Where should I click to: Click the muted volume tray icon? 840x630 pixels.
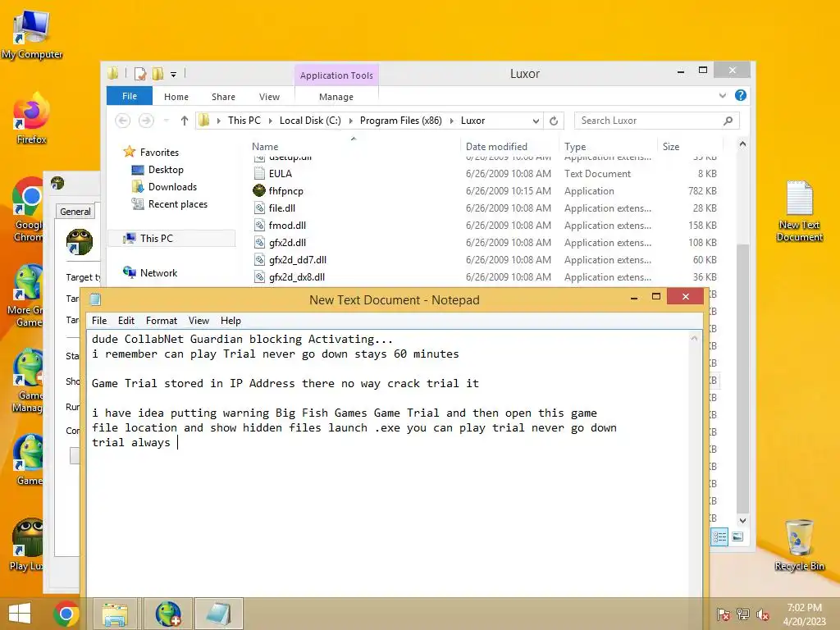pyautogui.click(x=762, y=614)
